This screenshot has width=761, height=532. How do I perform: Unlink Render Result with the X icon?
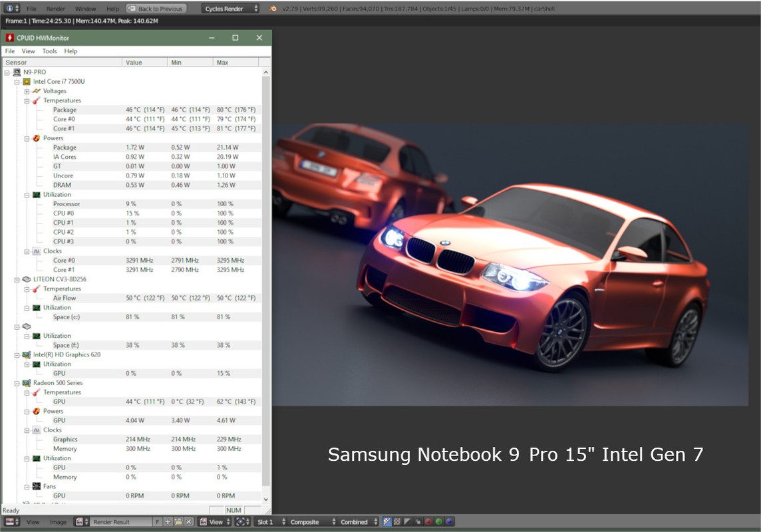(189, 522)
